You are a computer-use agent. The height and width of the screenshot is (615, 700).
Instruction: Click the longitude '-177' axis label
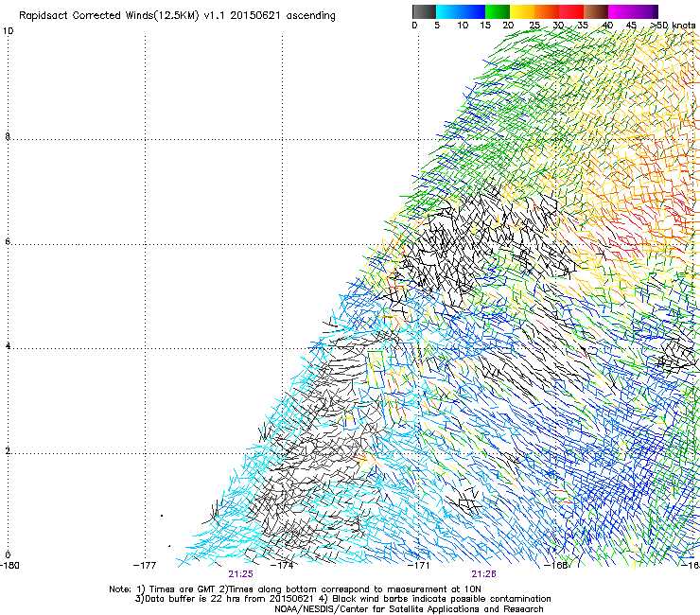[x=145, y=566]
